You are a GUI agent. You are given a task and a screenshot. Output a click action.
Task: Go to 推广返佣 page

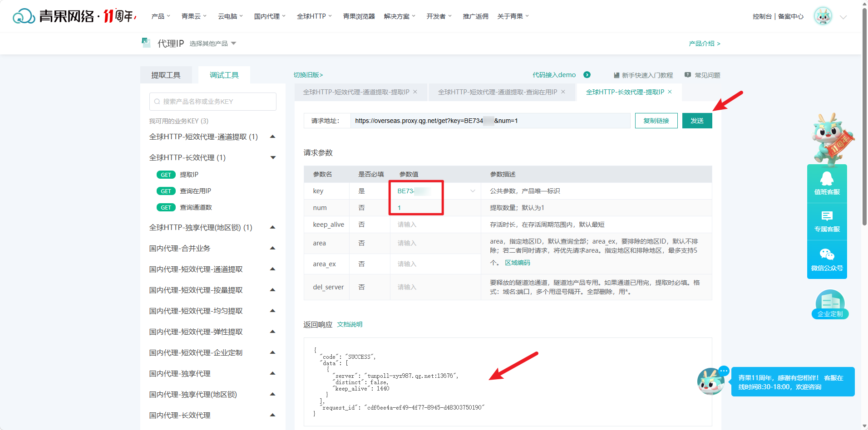point(475,16)
